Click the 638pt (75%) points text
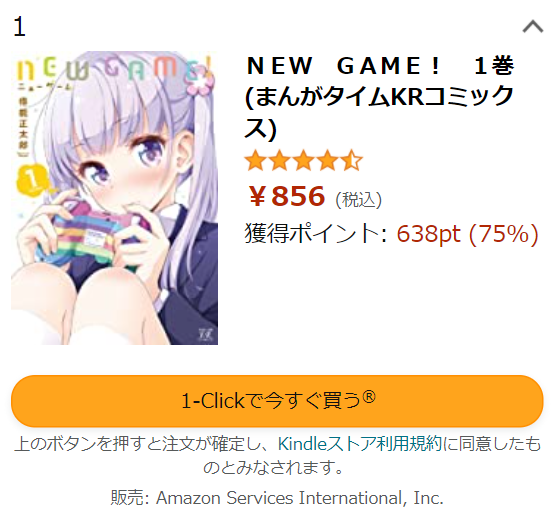 [x=467, y=234]
